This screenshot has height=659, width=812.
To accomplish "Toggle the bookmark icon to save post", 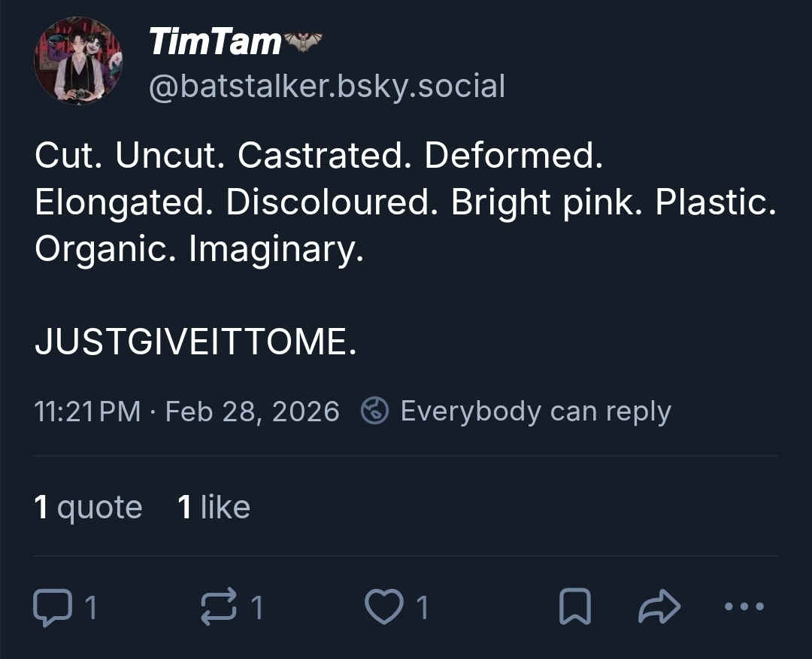I will [x=575, y=608].
